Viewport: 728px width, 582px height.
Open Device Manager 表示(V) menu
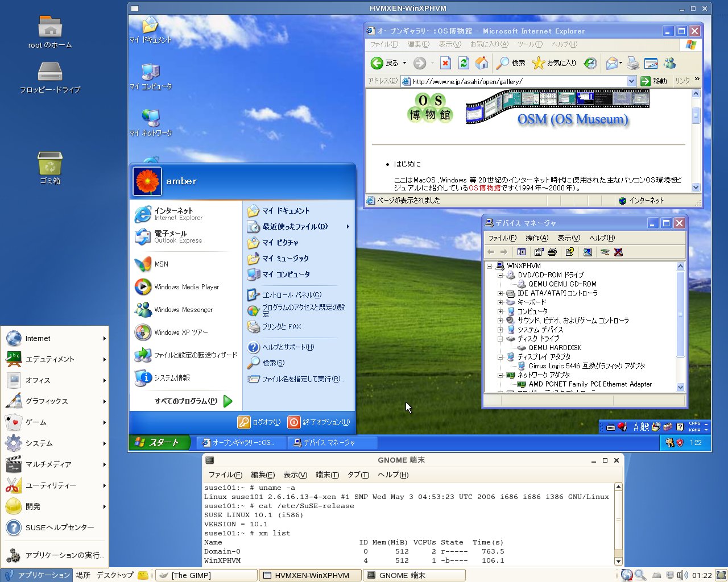569,238
